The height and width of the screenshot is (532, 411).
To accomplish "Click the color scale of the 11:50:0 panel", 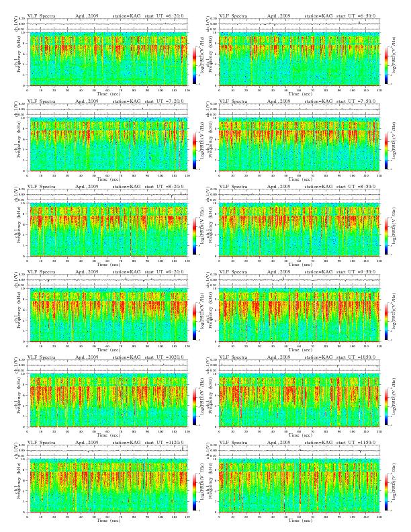I will (386, 492).
